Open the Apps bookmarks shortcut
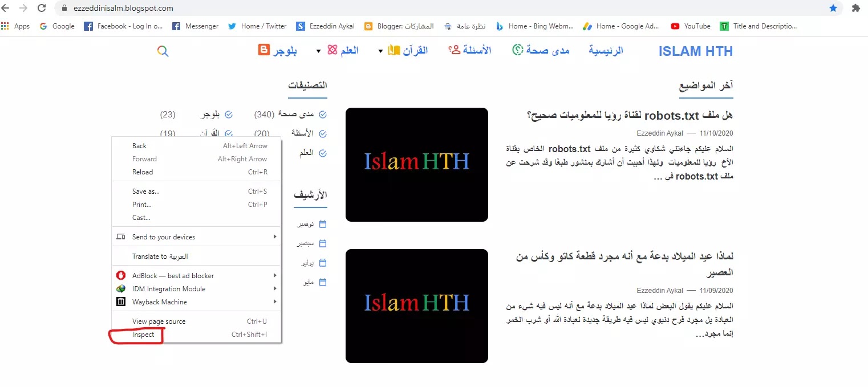868x387 pixels. [15, 26]
